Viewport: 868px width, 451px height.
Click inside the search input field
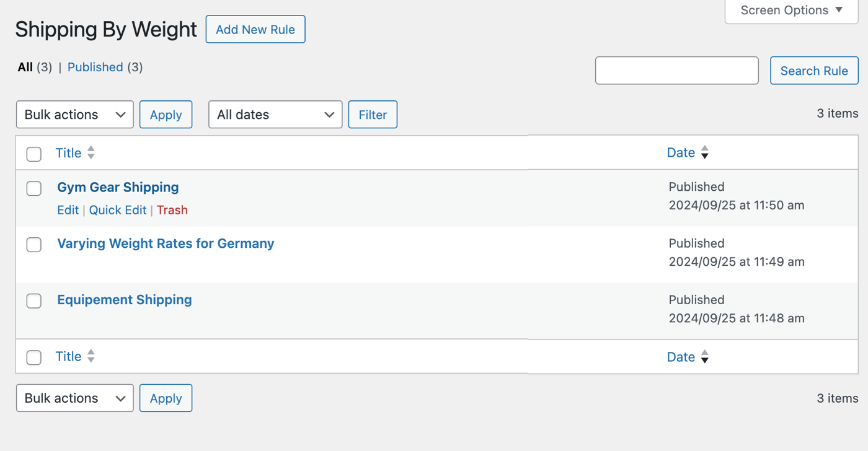[x=676, y=70]
